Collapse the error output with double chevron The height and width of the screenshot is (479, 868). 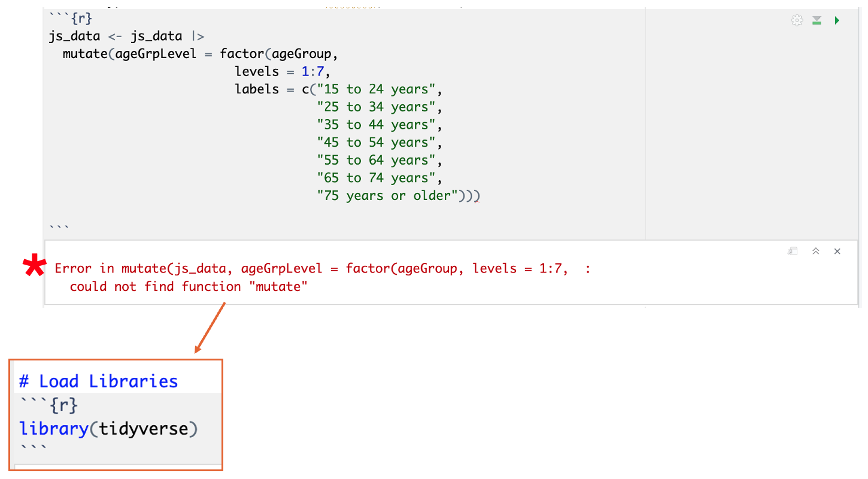point(815,251)
